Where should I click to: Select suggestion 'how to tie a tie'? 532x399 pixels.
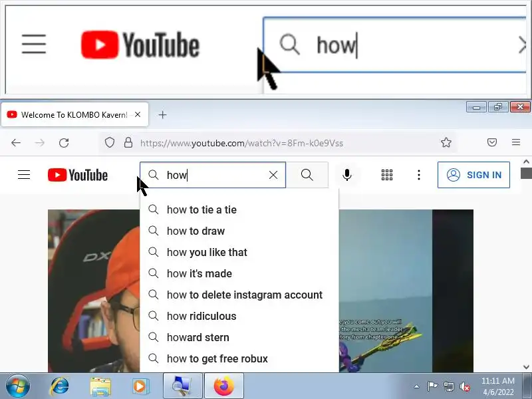[x=239, y=209]
